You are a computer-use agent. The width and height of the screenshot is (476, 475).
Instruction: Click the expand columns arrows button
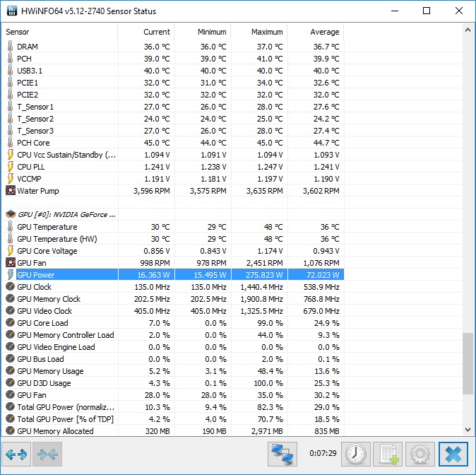point(16,455)
